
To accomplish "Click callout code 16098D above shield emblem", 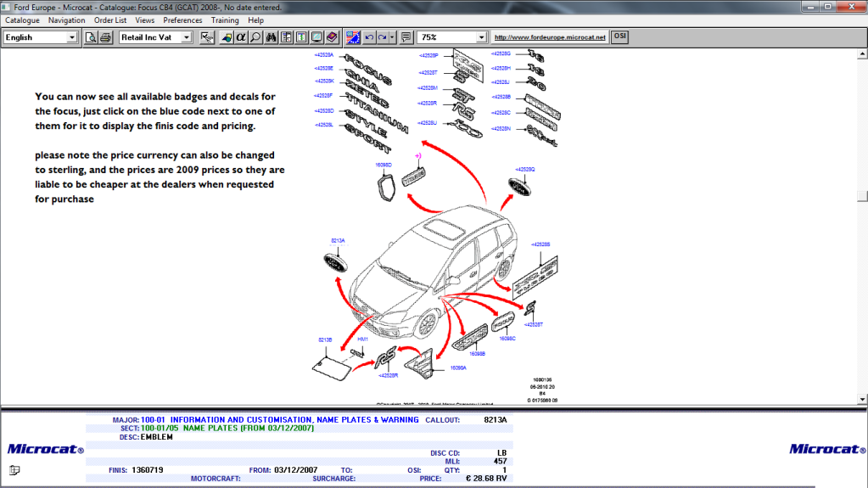I will point(383,165).
